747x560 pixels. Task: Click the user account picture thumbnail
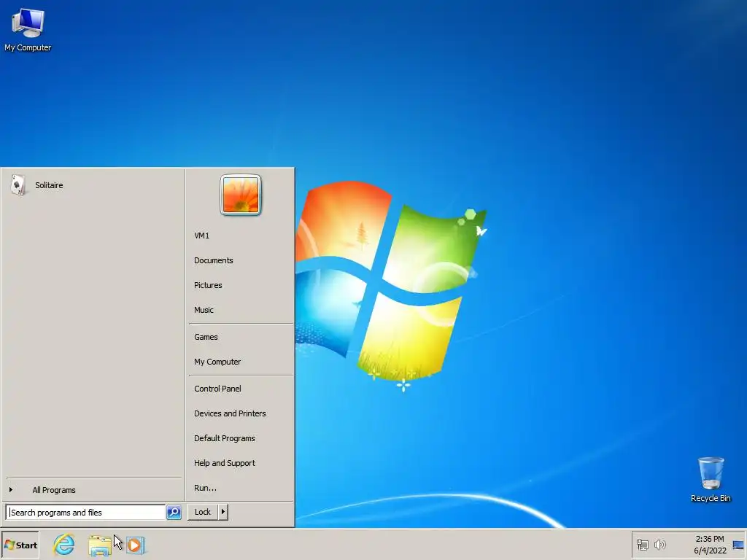(241, 195)
